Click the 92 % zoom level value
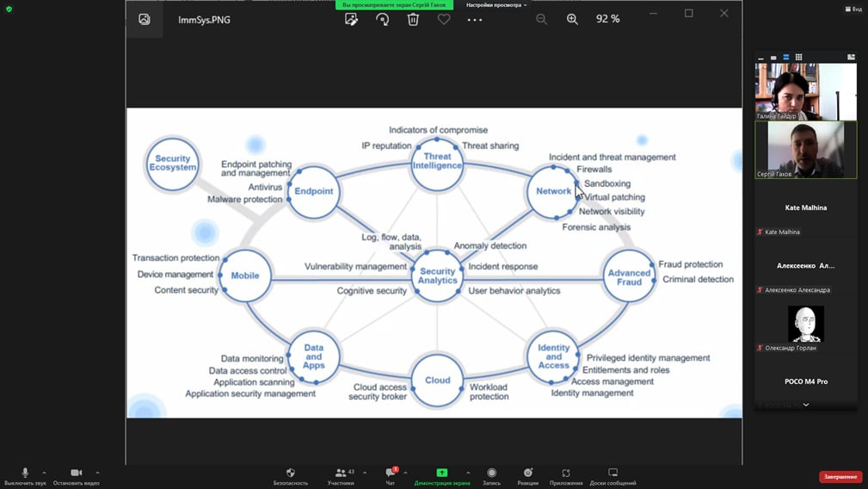The height and width of the screenshot is (489, 868). 608,19
